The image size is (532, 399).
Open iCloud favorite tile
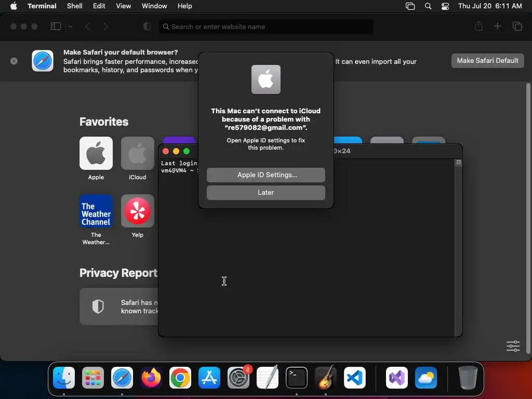[x=137, y=153]
